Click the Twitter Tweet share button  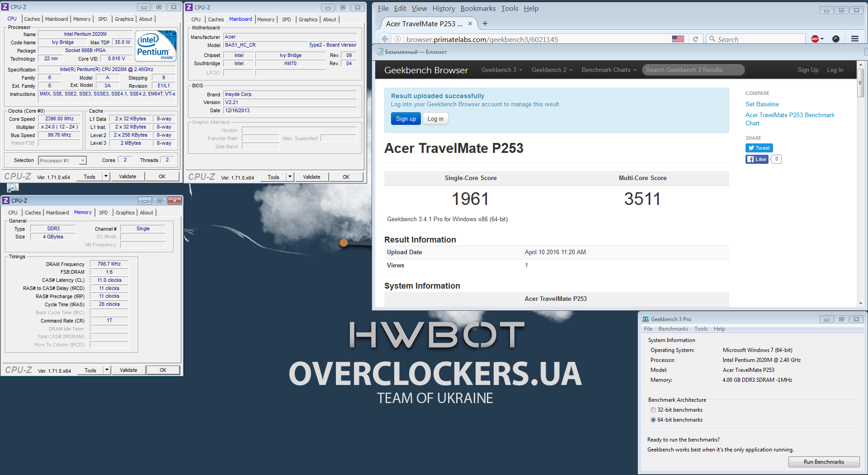click(x=759, y=148)
